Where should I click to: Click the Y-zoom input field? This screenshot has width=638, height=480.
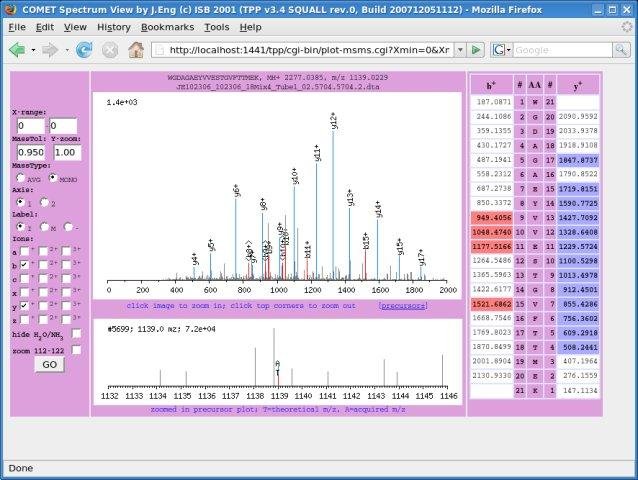tap(67, 152)
